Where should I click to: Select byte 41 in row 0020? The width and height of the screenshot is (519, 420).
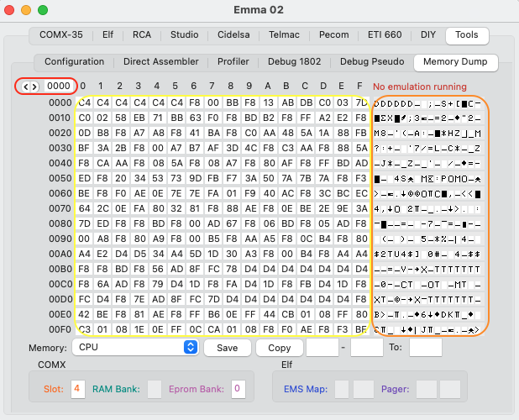(195, 133)
